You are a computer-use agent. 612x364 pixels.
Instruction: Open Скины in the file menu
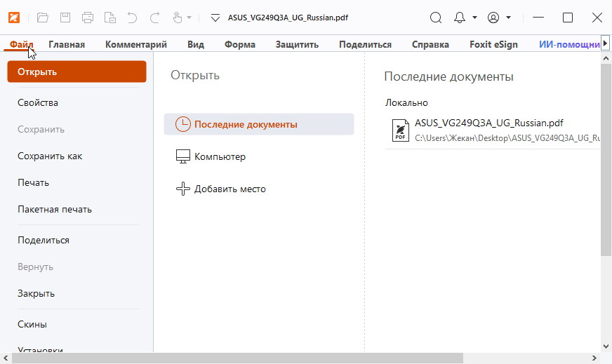pos(32,324)
